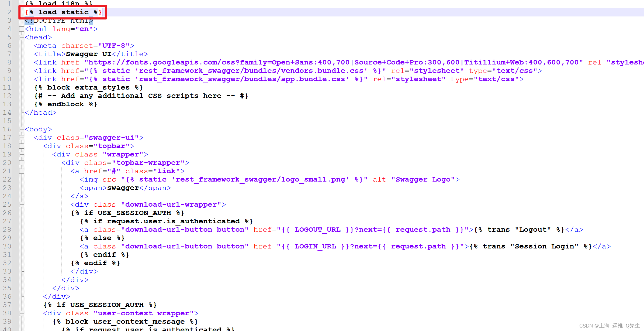The image size is (644, 331).
Task: Collapse the user-context wrapper div fold
Action: (22, 313)
